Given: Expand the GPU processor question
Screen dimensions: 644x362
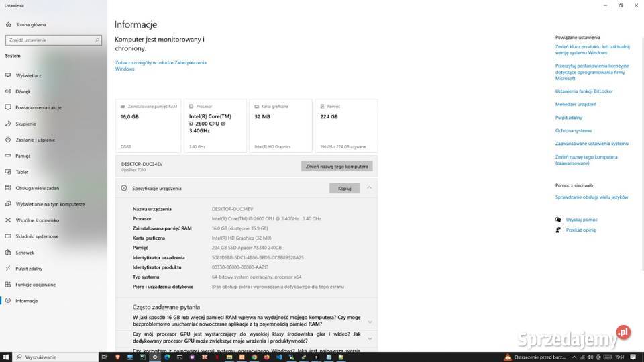Looking at the screenshot, I should coord(370,338).
